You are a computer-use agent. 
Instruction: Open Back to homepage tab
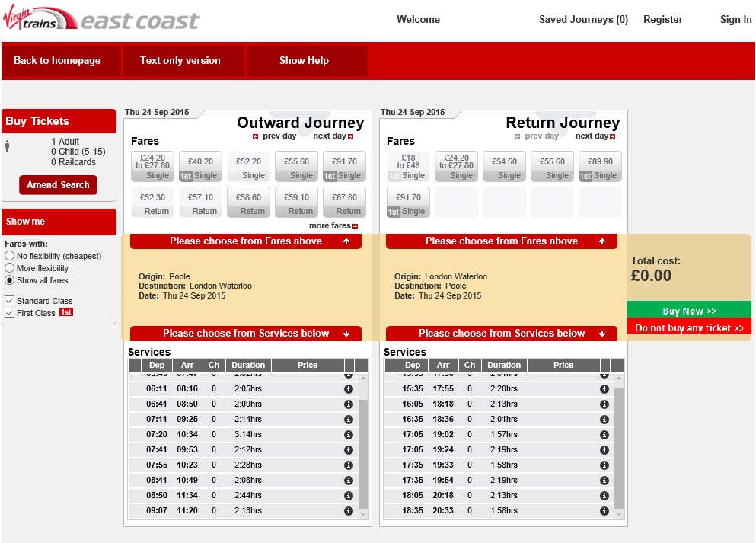click(x=61, y=61)
